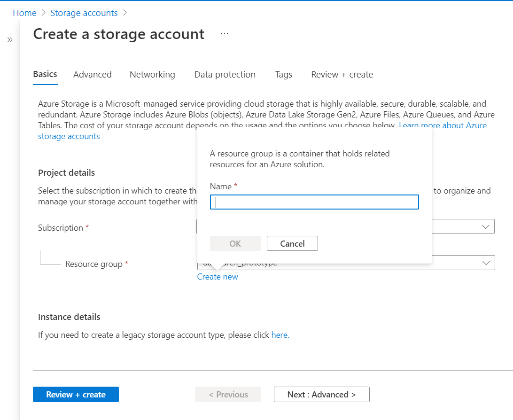This screenshot has height=420, width=513.
Task: Click the OK button in popup
Action: click(235, 243)
